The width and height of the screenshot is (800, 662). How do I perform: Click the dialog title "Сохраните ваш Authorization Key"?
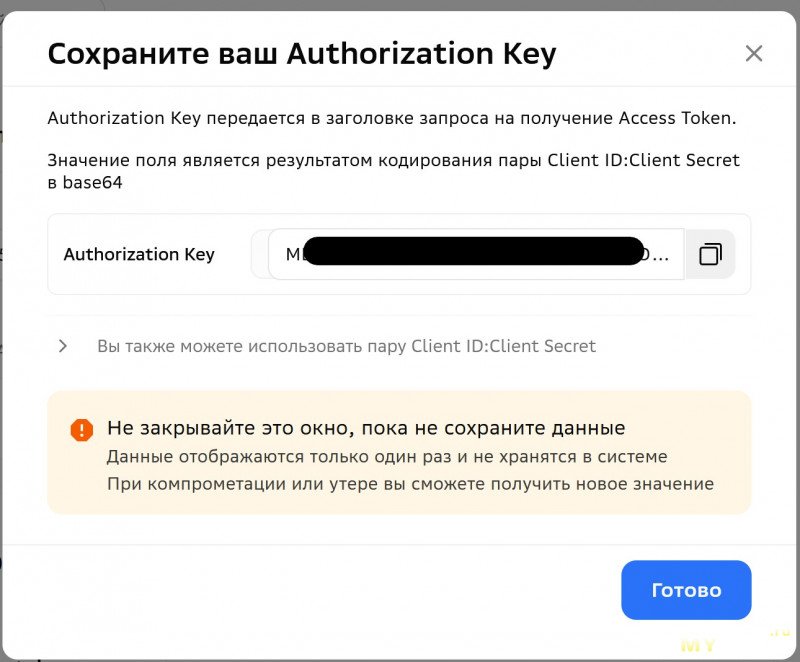[301, 53]
